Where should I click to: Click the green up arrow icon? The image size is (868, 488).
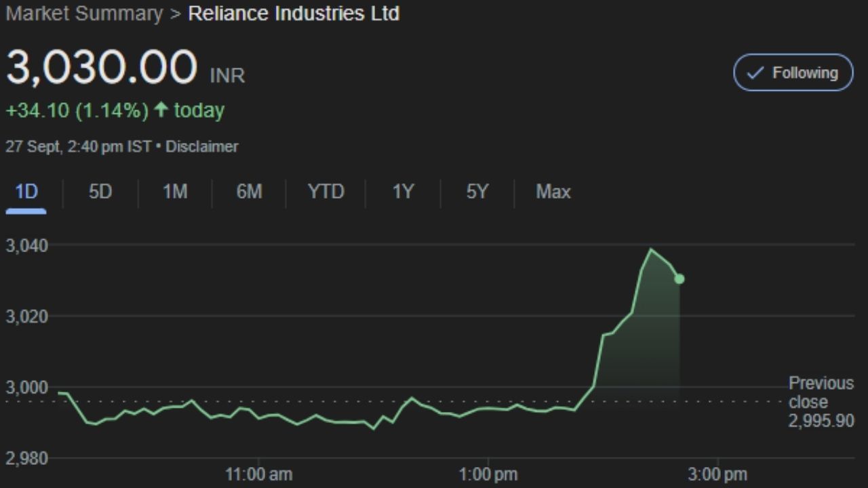161,110
